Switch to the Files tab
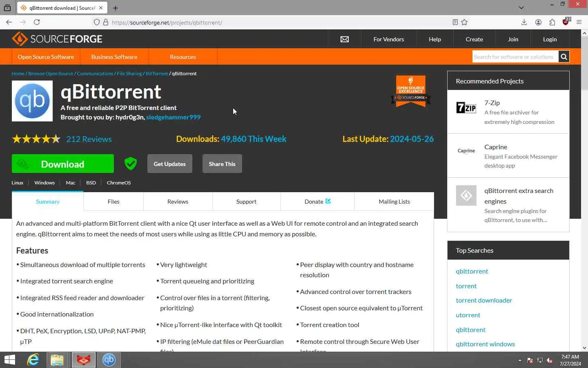Screen dimensions: 588x368 click(x=114, y=202)
